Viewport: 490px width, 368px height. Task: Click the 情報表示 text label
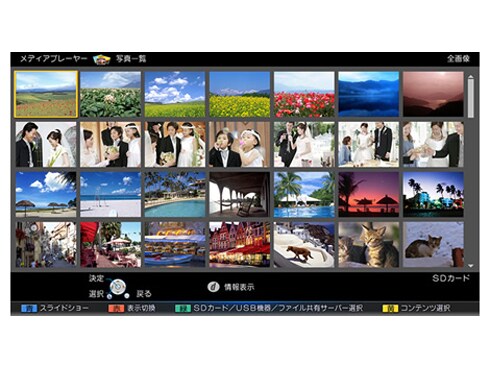239,287
